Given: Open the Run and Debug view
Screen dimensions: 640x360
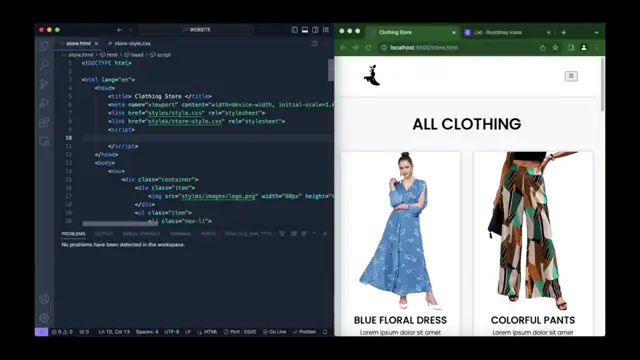Looking at the screenshot, I should coord(44,102).
